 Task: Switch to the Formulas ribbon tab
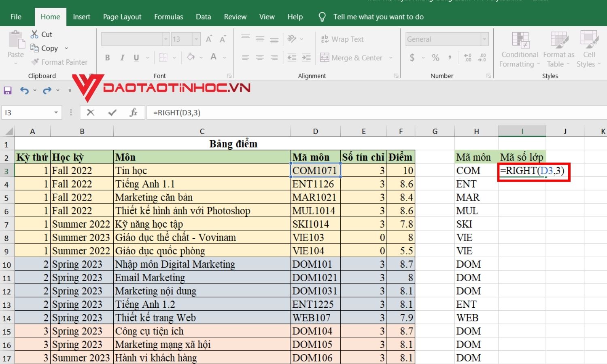pos(168,17)
